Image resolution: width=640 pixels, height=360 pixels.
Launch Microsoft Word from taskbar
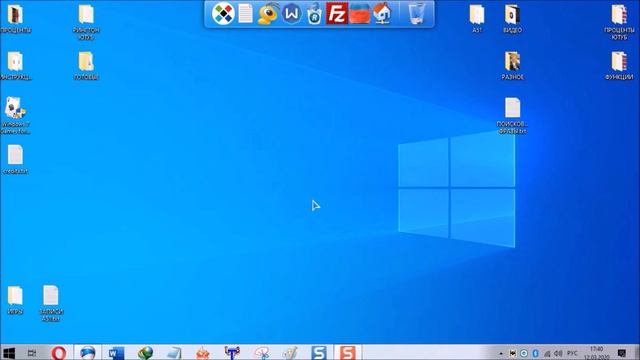[x=116, y=353]
